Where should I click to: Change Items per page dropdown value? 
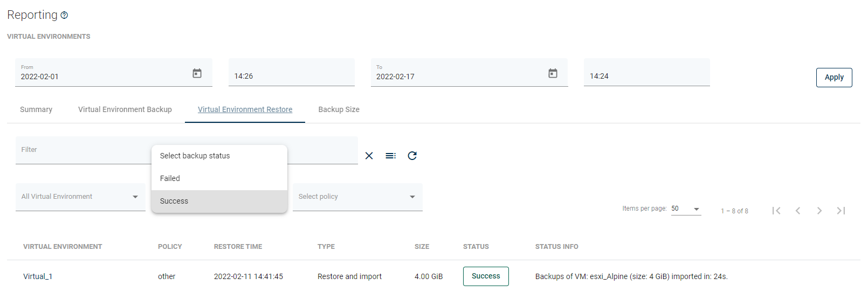click(686, 209)
